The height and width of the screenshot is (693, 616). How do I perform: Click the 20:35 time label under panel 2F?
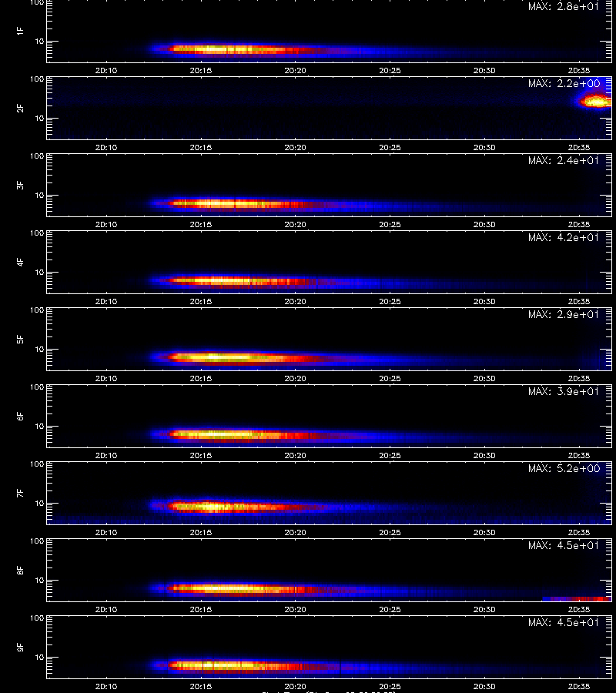(579, 147)
